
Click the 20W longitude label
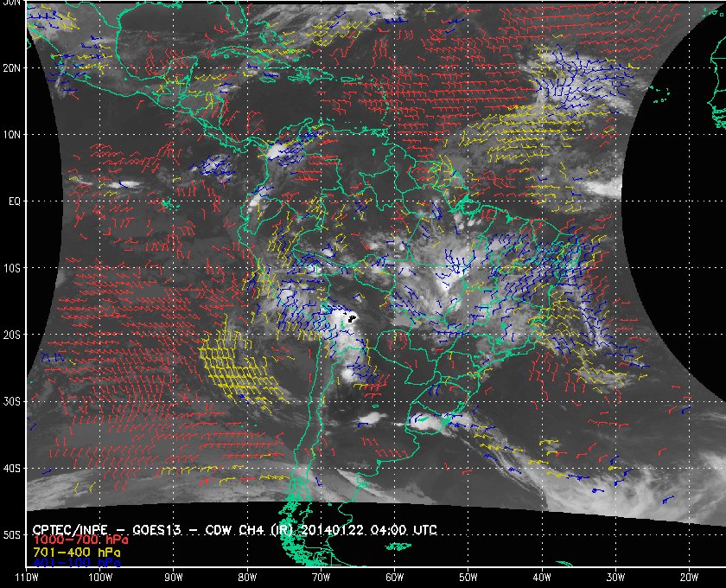click(689, 578)
